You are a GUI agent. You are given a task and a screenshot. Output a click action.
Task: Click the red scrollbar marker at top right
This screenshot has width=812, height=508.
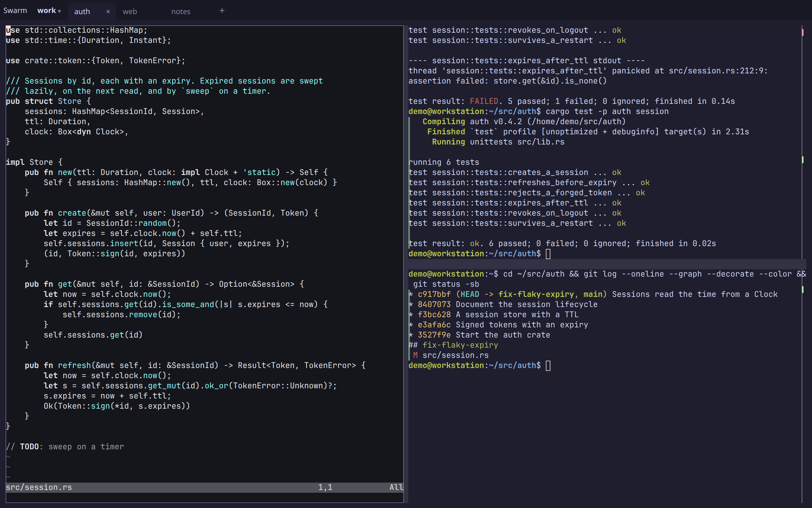(x=802, y=32)
